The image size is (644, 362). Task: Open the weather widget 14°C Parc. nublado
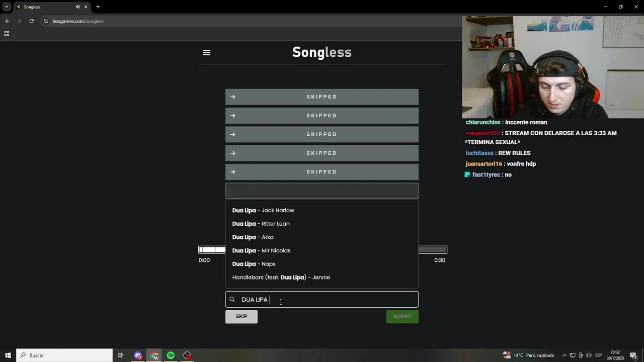(528, 355)
